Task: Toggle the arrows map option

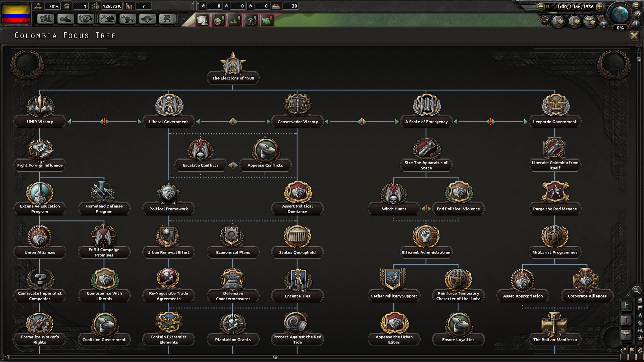Action: [640, 350]
